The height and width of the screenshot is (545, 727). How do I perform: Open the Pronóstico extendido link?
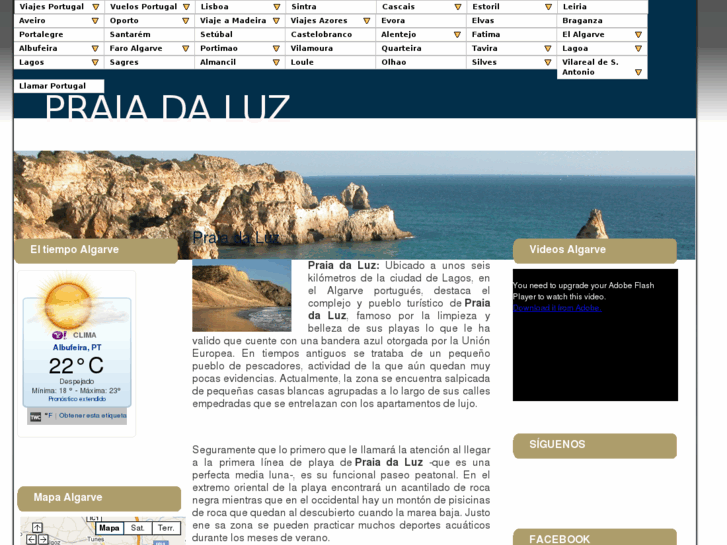(x=77, y=399)
